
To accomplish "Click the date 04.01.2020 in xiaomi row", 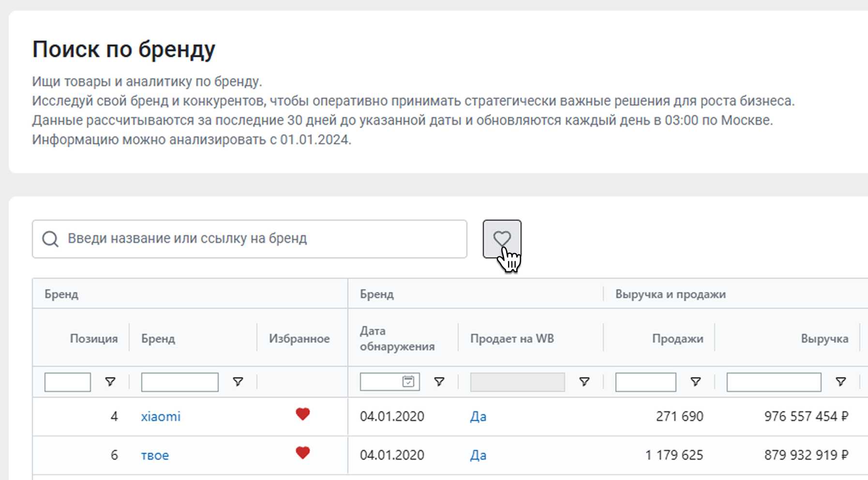I will coord(392,417).
